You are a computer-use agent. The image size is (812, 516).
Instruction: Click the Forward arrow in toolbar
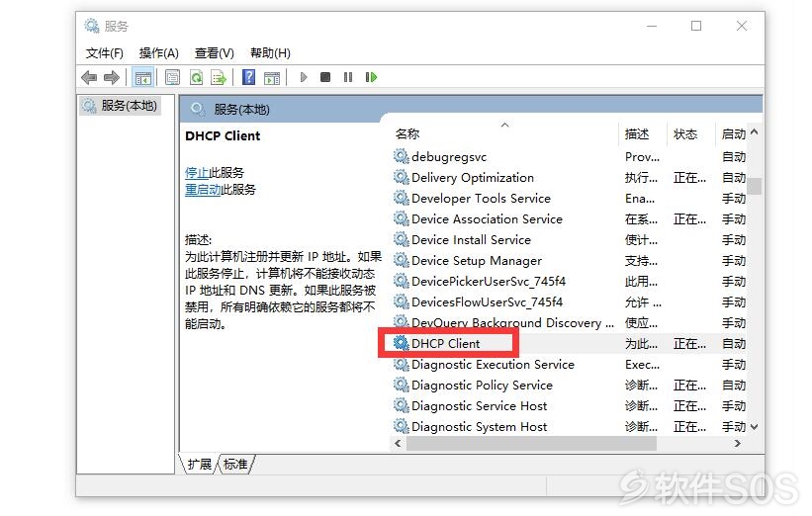112,78
